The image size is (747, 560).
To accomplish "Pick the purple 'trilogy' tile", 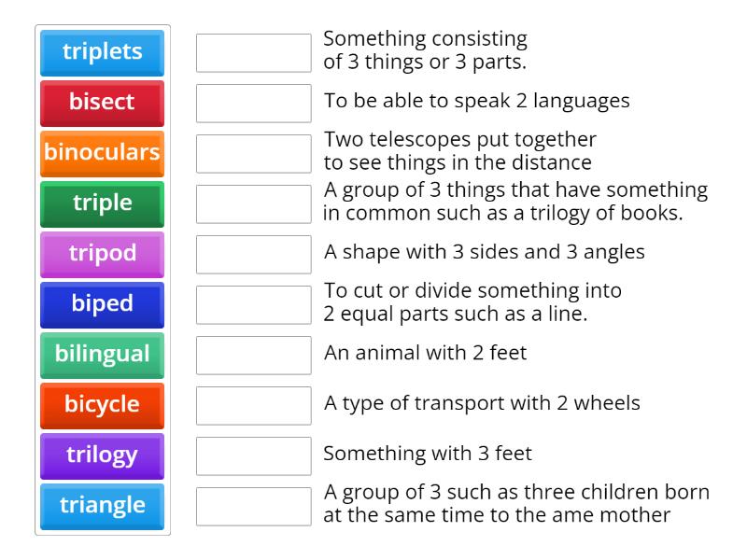I will (x=103, y=455).
